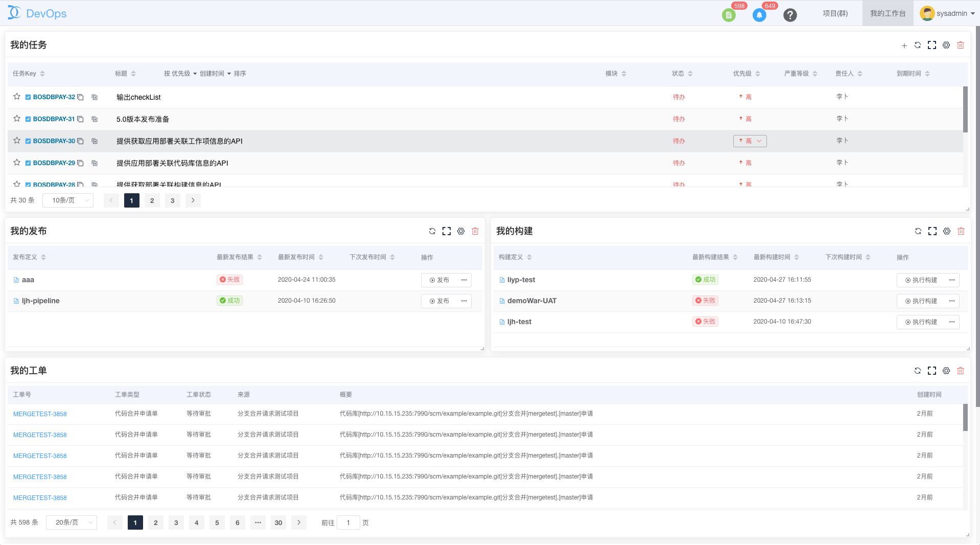Star the BOSDBPAY-29 task

click(17, 163)
